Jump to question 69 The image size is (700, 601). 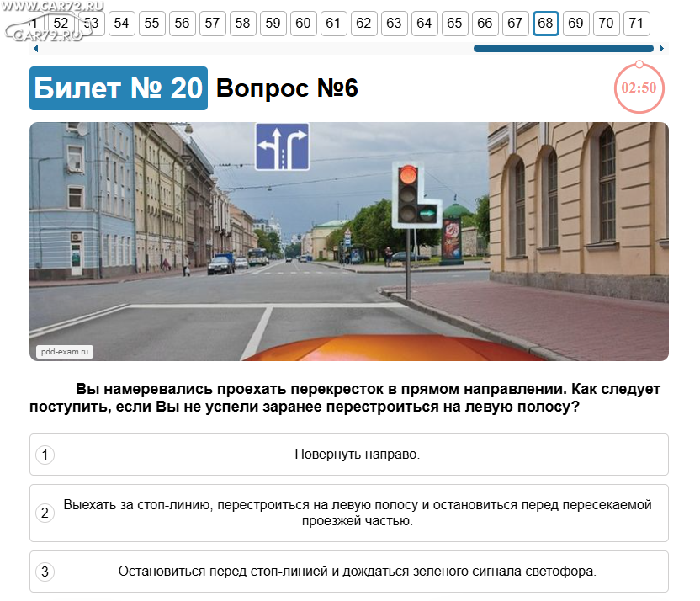(x=575, y=24)
